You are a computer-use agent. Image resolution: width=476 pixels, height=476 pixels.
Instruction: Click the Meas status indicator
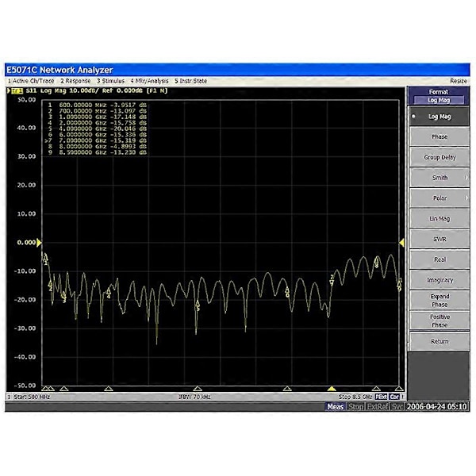335,406
